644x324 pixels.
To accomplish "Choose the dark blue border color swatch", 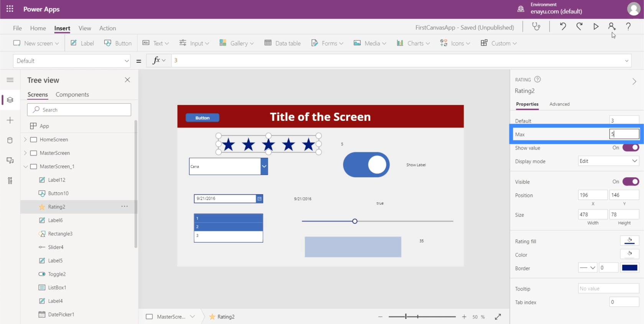I will pyautogui.click(x=629, y=268).
